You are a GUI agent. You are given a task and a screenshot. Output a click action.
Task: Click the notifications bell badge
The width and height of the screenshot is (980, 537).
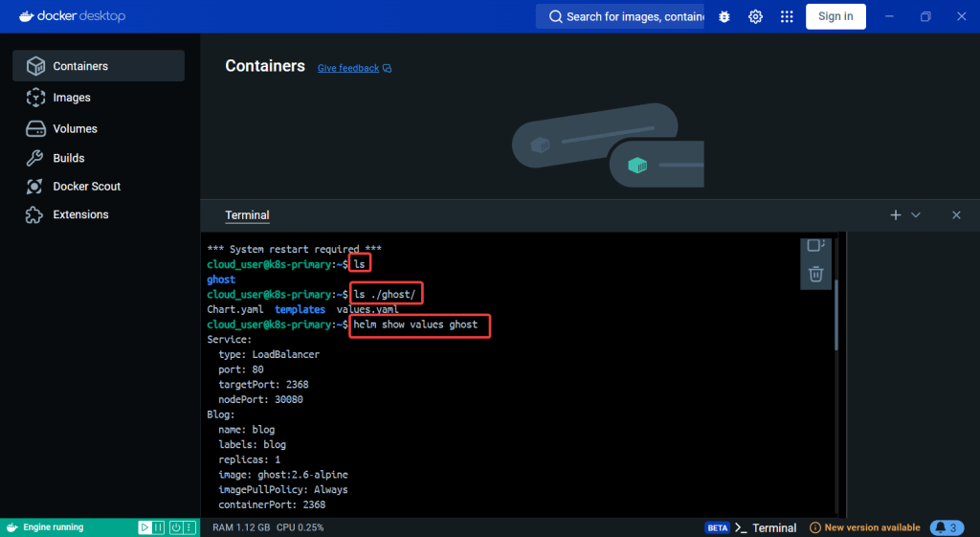coord(947,527)
